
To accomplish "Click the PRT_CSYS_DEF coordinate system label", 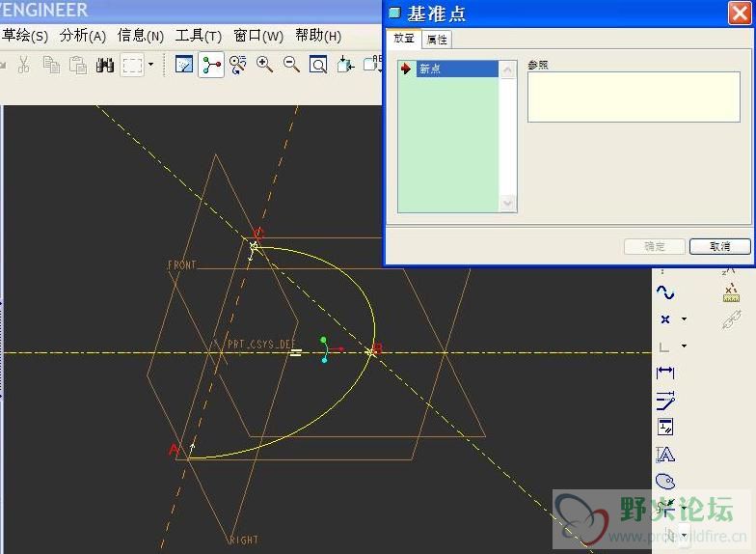I will pos(260,344).
